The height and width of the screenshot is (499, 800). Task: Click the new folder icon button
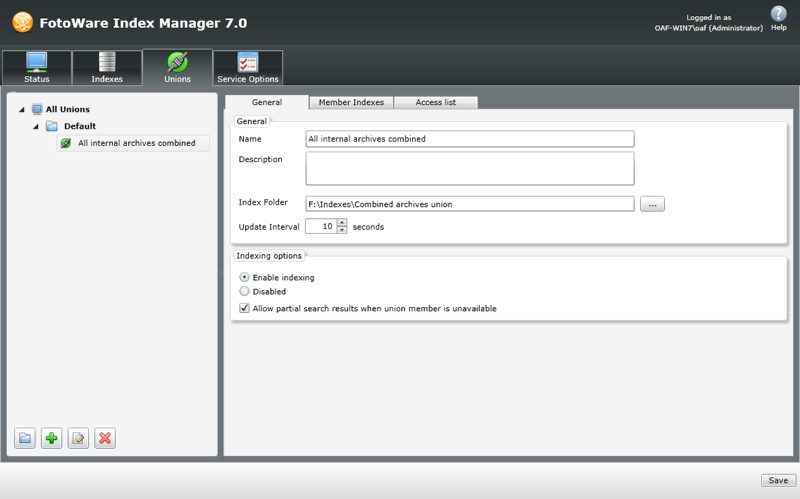pos(24,438)
